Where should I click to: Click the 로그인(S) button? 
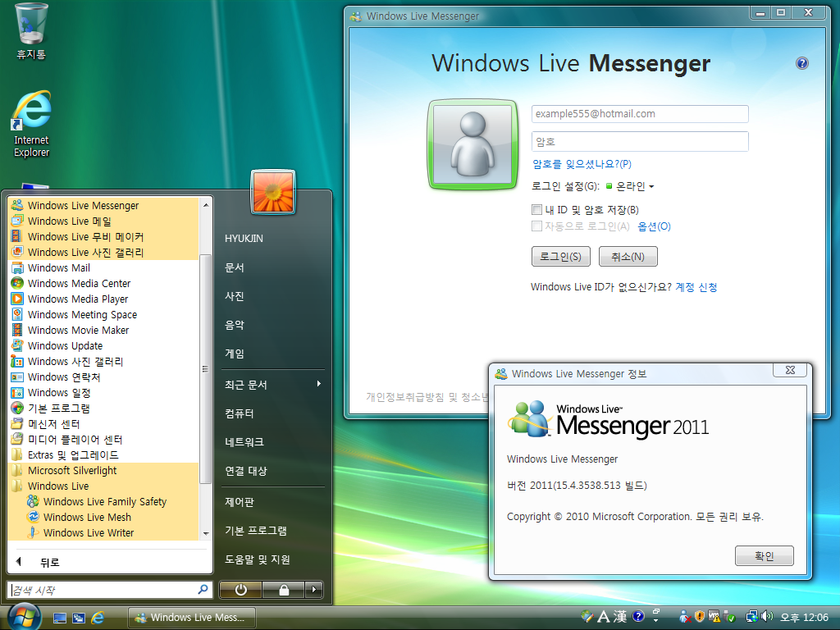pos(560,257)
